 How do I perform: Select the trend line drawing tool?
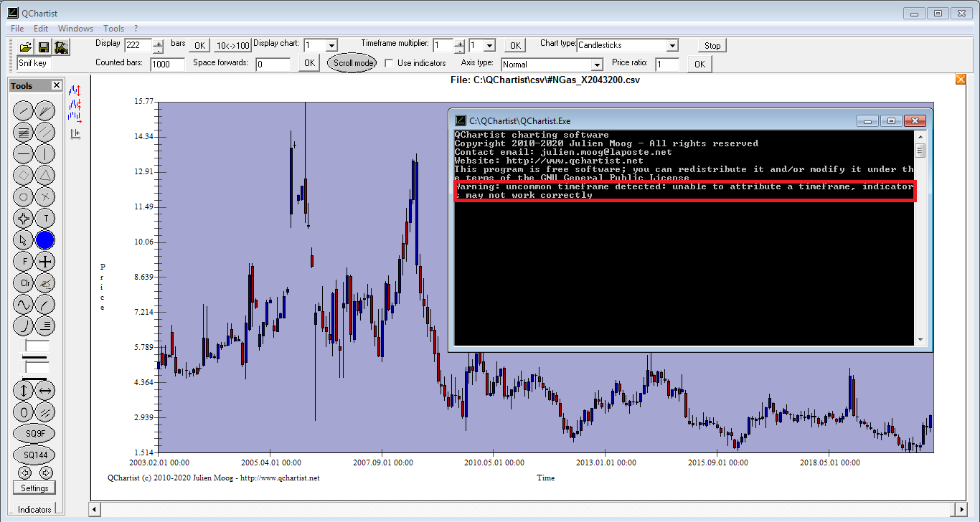click(x=24, y=110)
